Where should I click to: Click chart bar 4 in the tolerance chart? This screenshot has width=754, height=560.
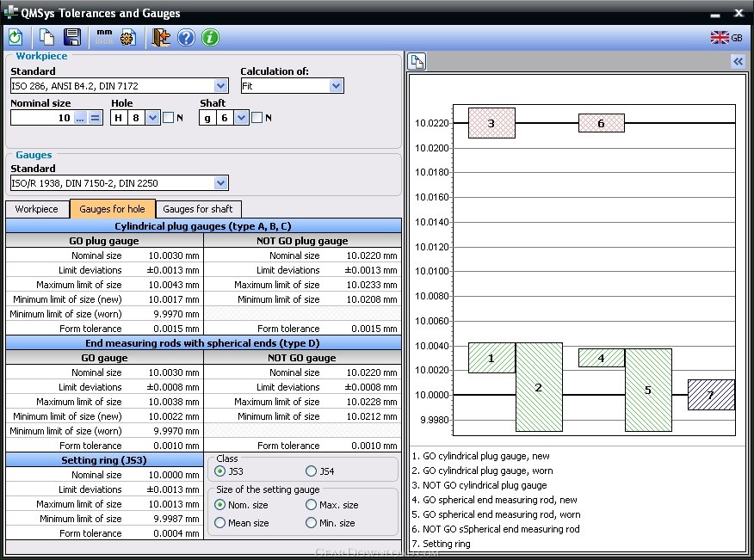[x=602, y=358]
